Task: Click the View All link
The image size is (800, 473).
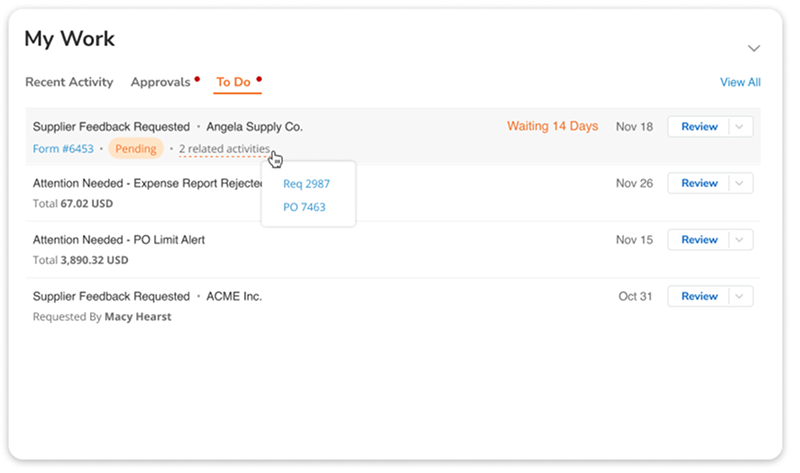Action: pyautogui.click(x=740, y=82)
